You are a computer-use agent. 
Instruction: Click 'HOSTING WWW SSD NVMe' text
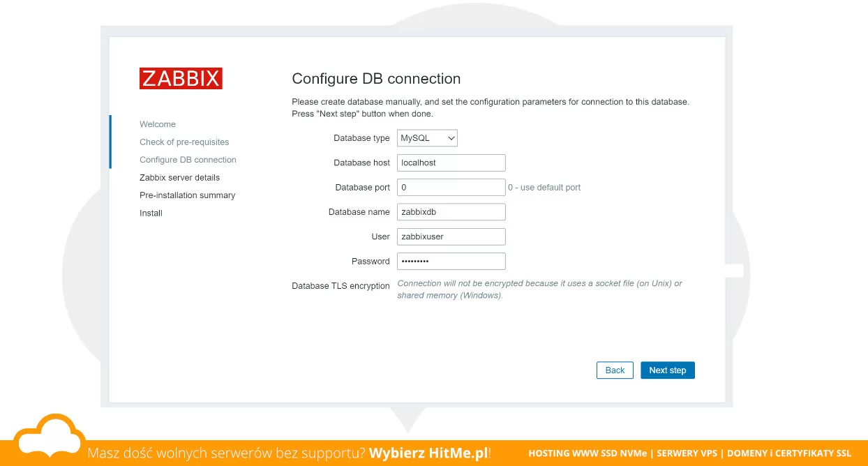(588, 453)
